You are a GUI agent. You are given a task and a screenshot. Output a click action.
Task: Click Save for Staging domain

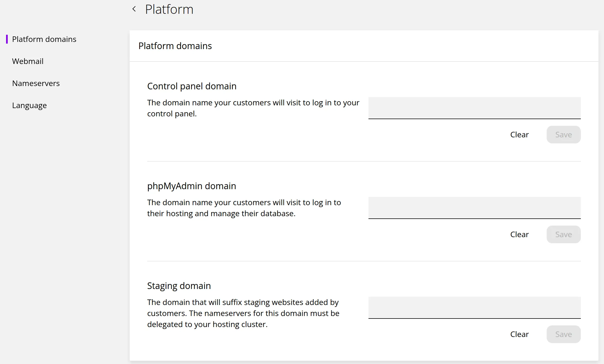pyautogui.click(x=563, y=334)
